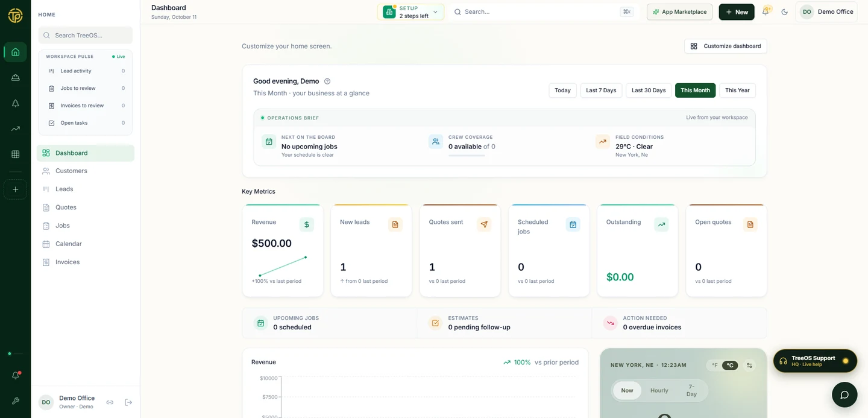Click the Quotes sent paper-plane icon

(x=484, y=224)
